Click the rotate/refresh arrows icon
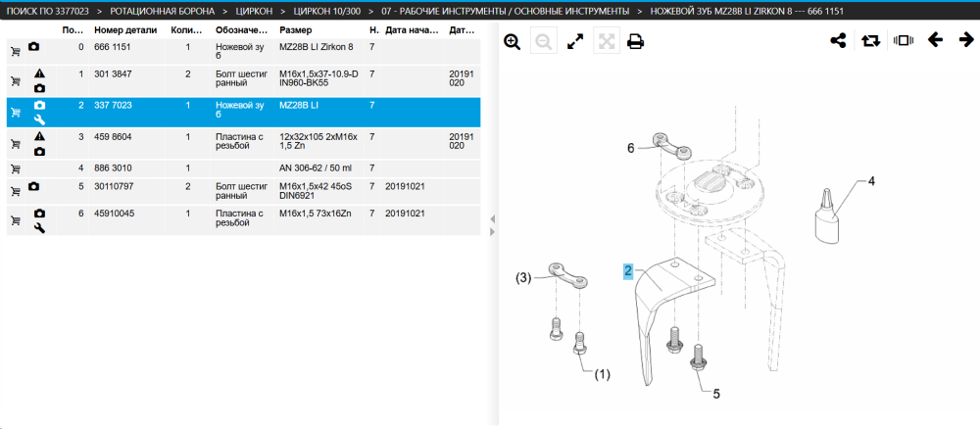The image size is (980, 429). point(870,41)
